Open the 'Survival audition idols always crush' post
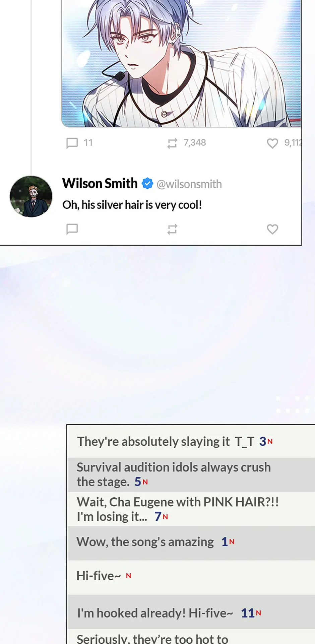 click(x=191, y=474)
